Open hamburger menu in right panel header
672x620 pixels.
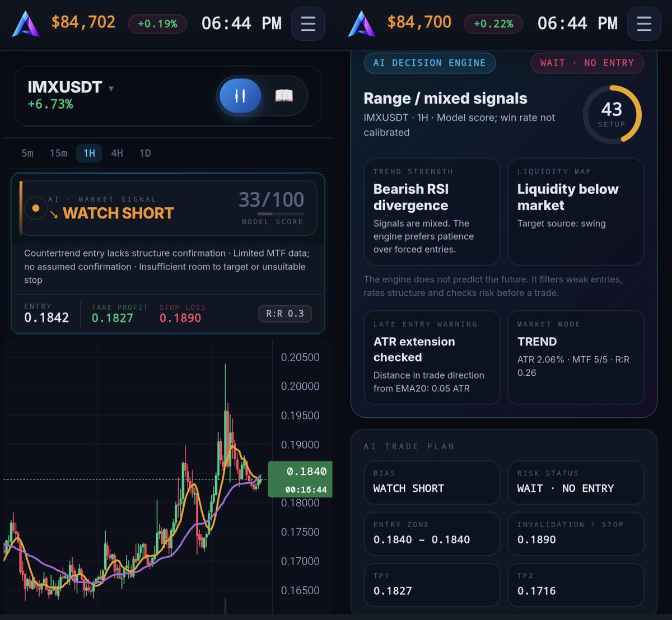644,24
